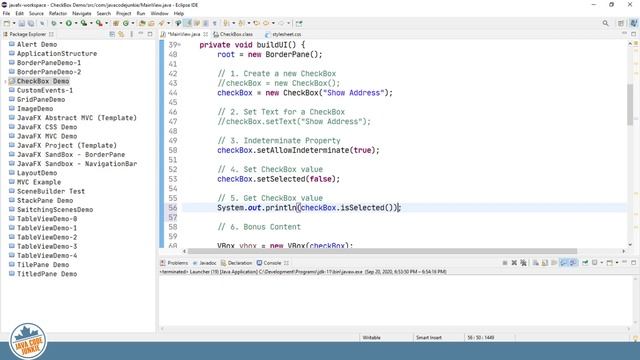
Task: Remove Launch from console toolbar
Action: [x=514, y=263]
